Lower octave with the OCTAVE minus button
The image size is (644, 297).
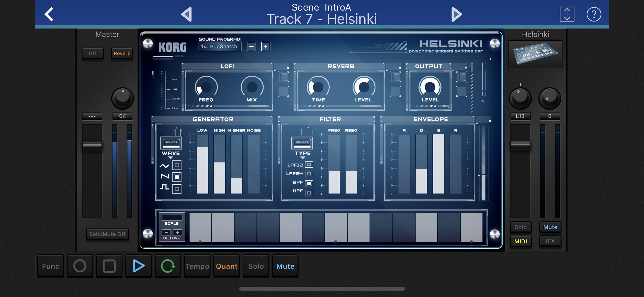point(166,232)
